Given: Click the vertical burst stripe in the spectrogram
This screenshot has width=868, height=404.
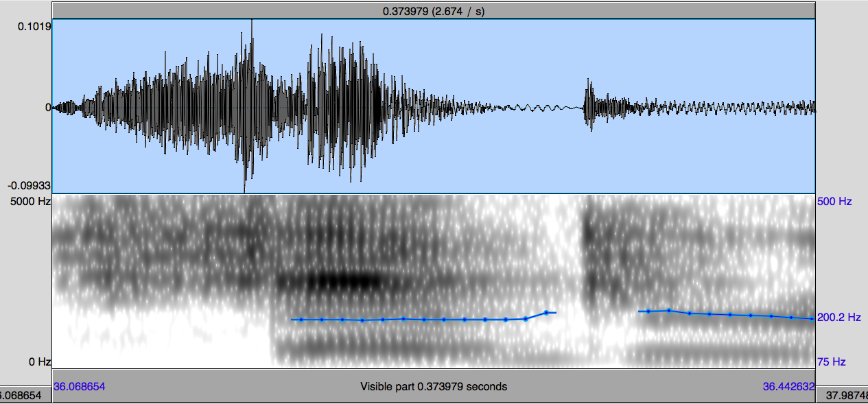Looking at the screenshot, I should [x=588, y=261].
